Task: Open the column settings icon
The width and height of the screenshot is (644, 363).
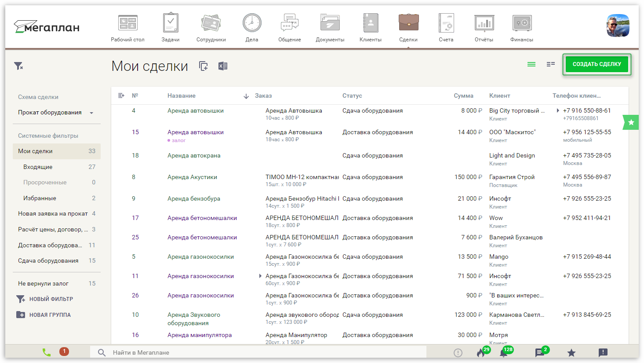Action: tap(121, 95)
